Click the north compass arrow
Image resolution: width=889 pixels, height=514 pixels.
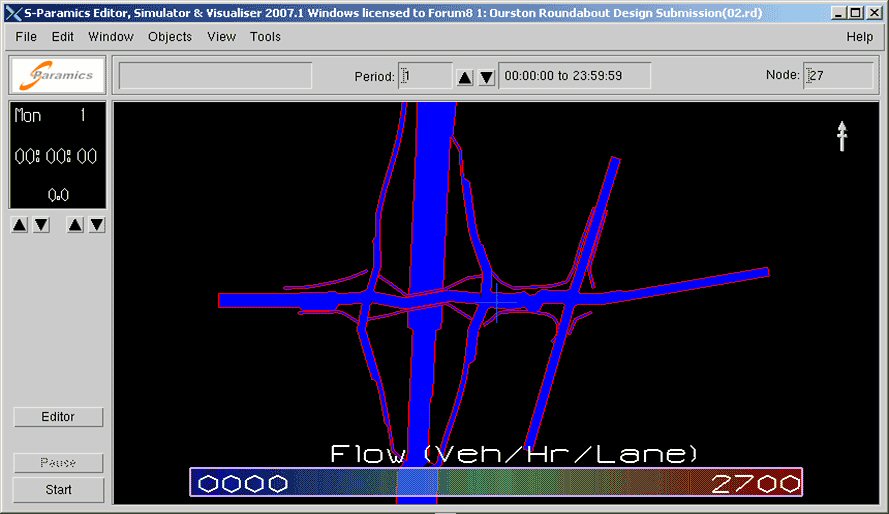pos(842,136)
